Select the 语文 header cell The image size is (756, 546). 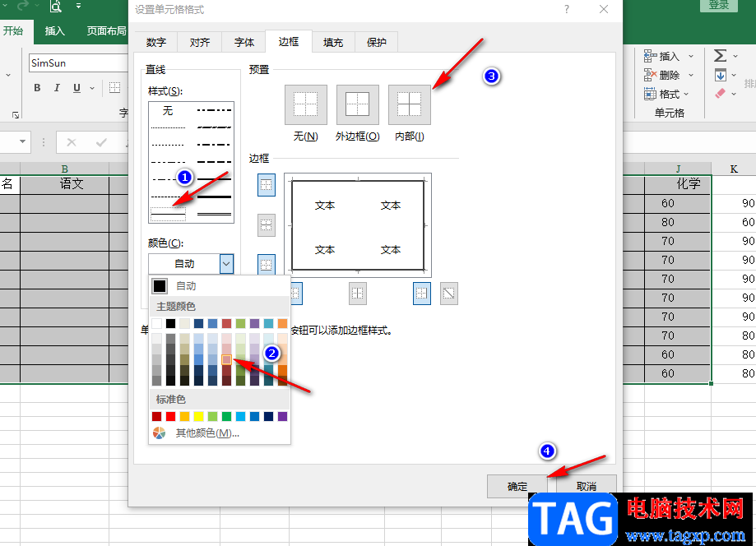[65, 184]
